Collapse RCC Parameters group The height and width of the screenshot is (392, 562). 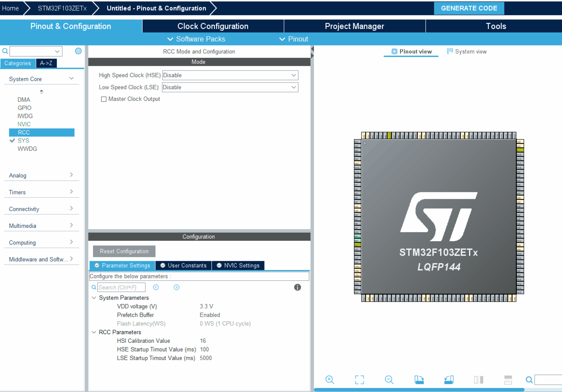coord(94,332)
